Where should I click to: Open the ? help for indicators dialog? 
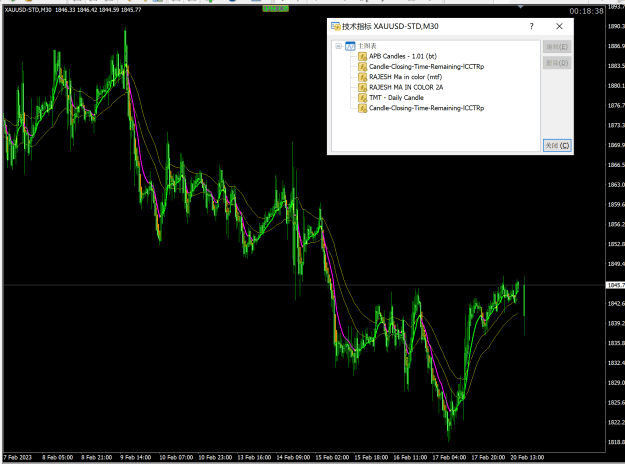[531, 26]
